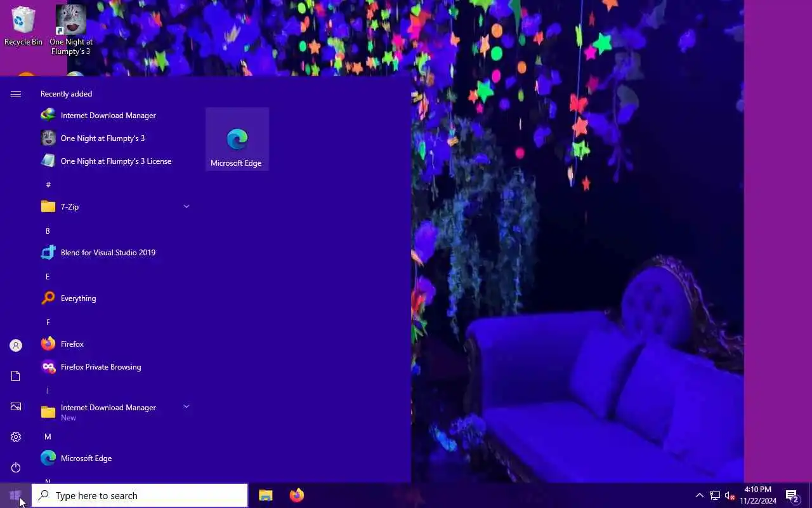This screenshot has width=812, height=508.
Task: Open Firefox Private Browsing
Action: 115,367
